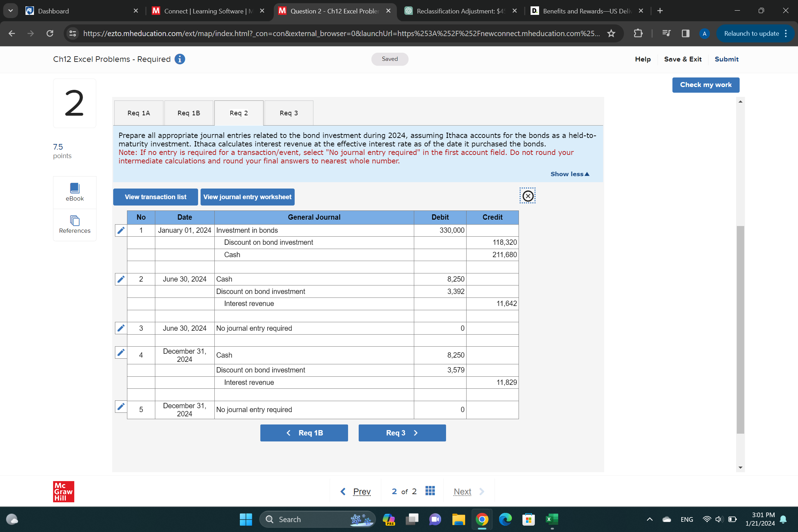Open the browser tab search chevron
Screen dimensions: 798x532
10,10
